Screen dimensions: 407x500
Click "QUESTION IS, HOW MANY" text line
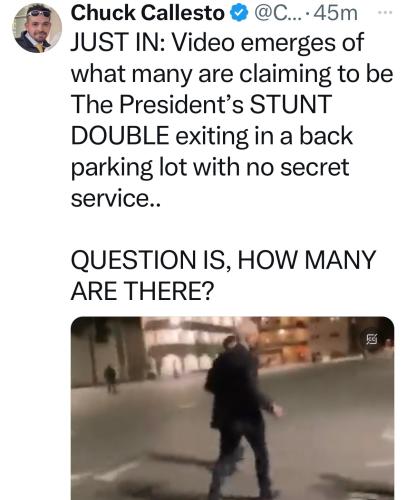coord(223,260)
